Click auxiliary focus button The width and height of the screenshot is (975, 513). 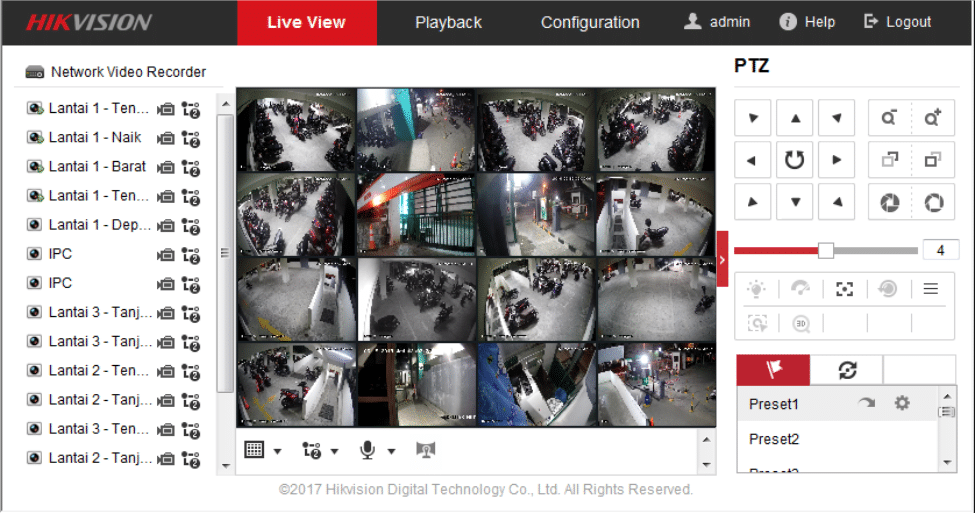tap(844, 289)
